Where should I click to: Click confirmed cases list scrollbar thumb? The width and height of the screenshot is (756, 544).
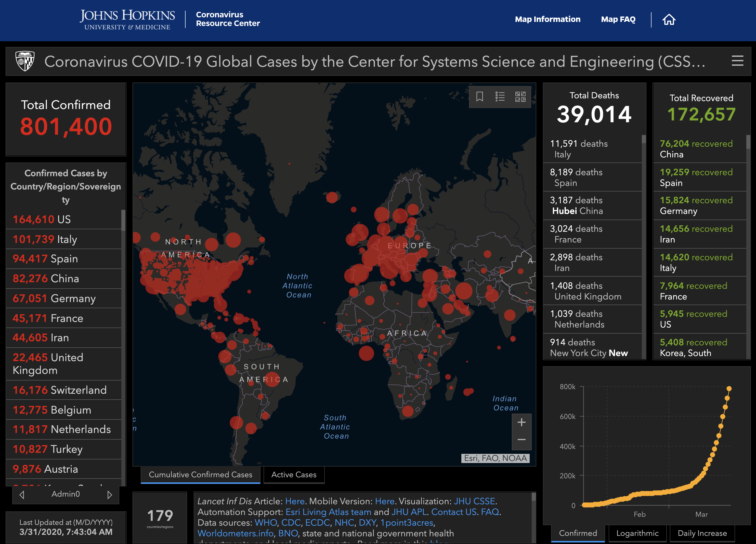click(123, 220)
